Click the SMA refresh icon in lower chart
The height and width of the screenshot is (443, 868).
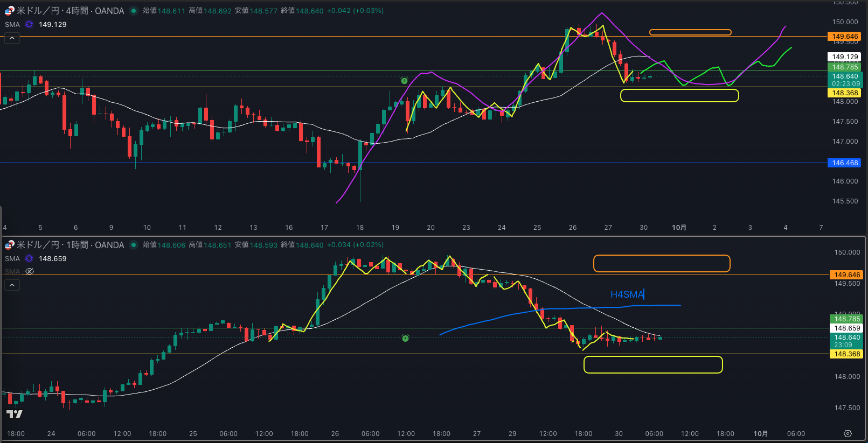pos(29,258)
